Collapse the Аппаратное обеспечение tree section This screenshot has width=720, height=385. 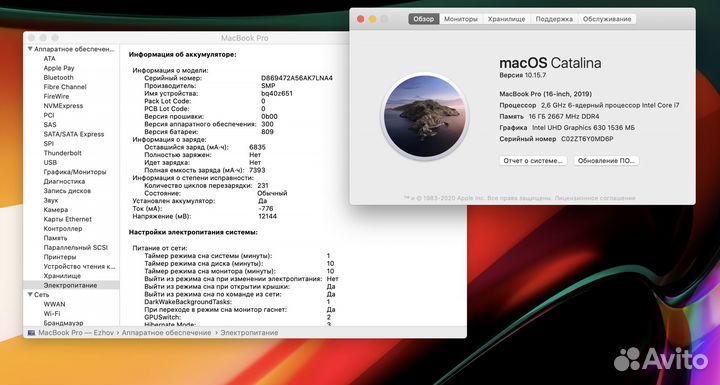(x=30, y=49)
